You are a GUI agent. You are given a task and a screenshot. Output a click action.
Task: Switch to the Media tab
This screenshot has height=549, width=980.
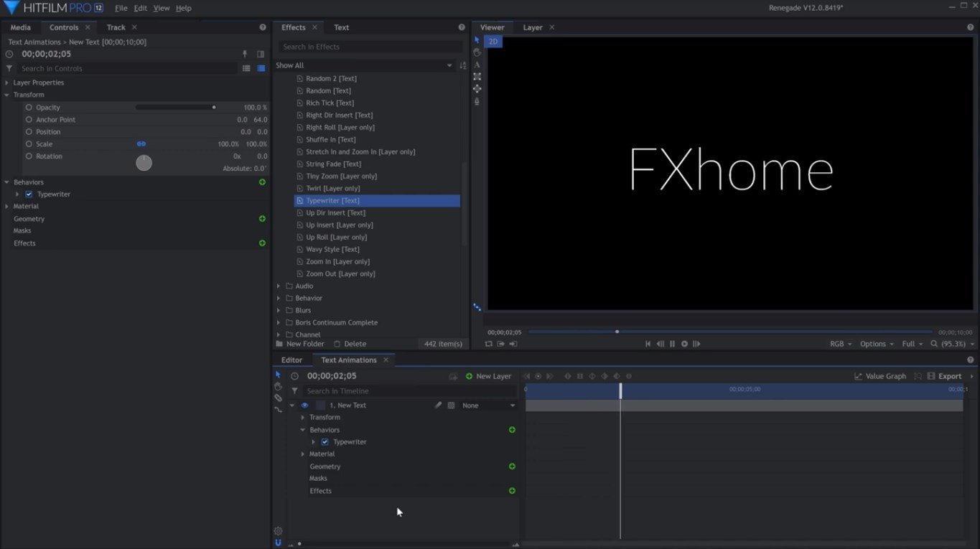[20, 27]
